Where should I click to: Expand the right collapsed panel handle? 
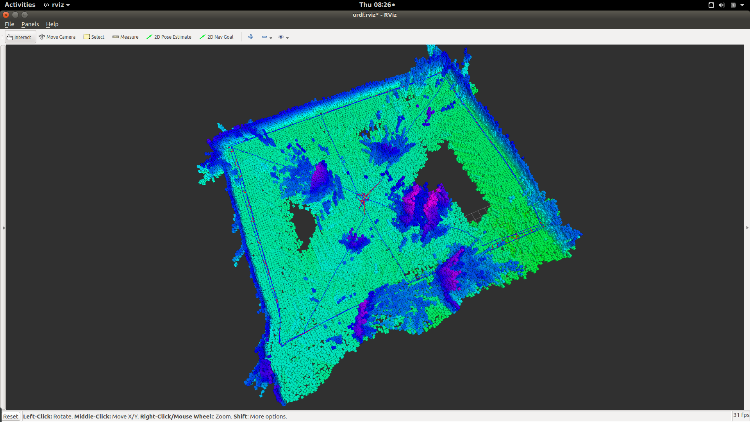point(746,228)
